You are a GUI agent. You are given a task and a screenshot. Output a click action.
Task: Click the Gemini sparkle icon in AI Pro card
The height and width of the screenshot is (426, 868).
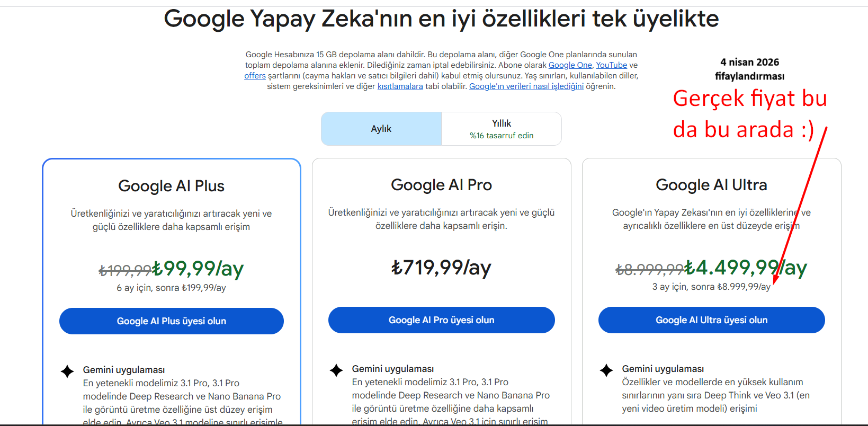click(x=336, y=370)
